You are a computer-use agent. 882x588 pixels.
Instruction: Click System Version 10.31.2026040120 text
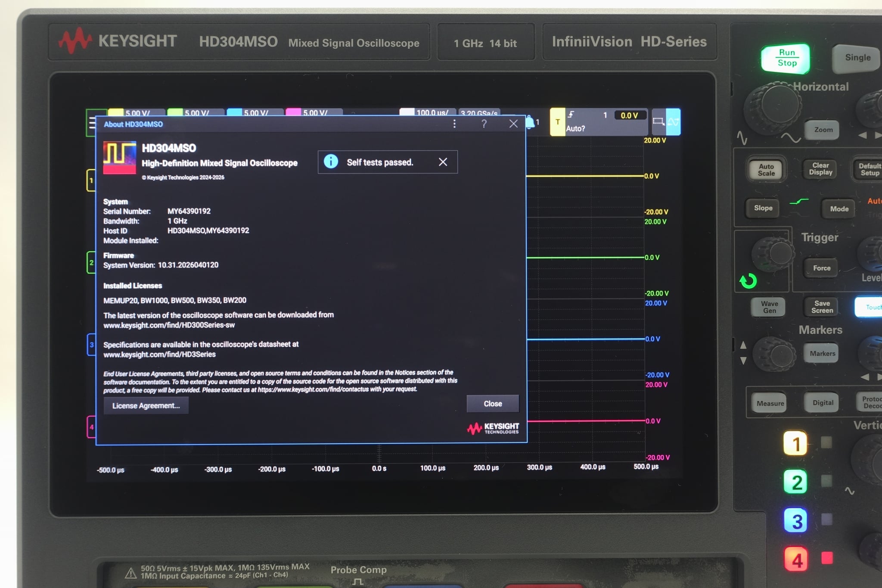161,265
